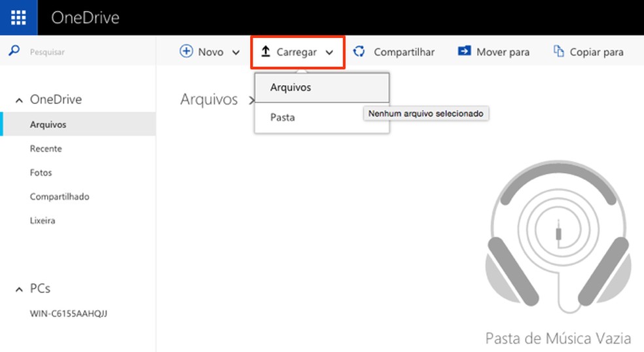Open the app launcher grid icon

(x=18, y=18)
